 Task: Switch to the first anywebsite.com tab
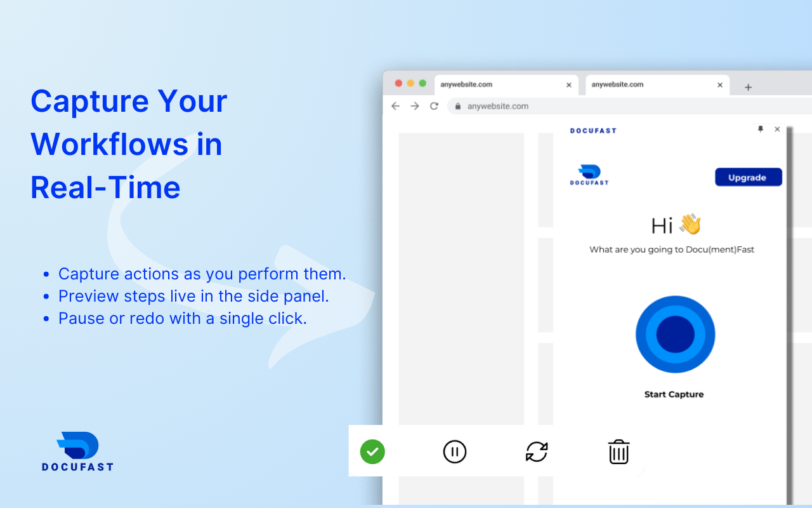point(506,85)
